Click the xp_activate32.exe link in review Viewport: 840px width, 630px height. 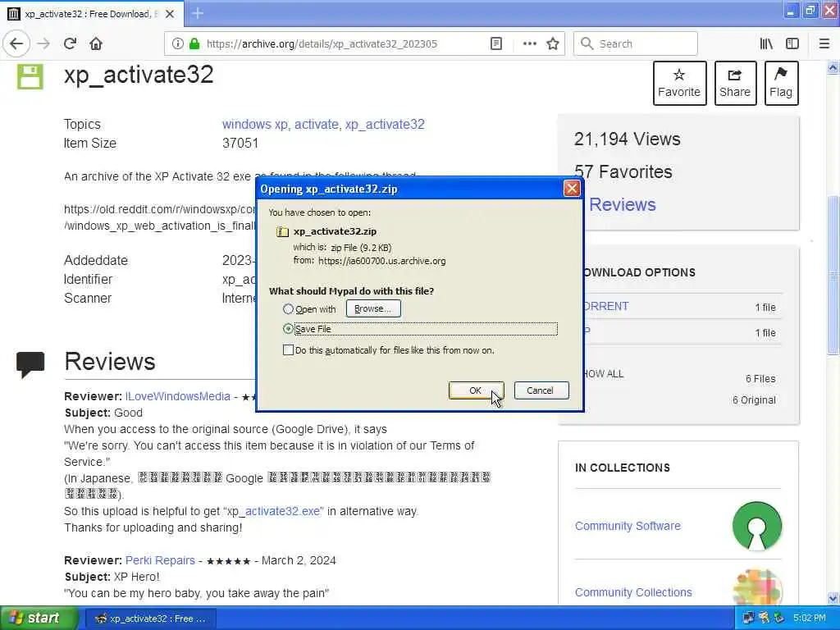[x=273, y=511]
